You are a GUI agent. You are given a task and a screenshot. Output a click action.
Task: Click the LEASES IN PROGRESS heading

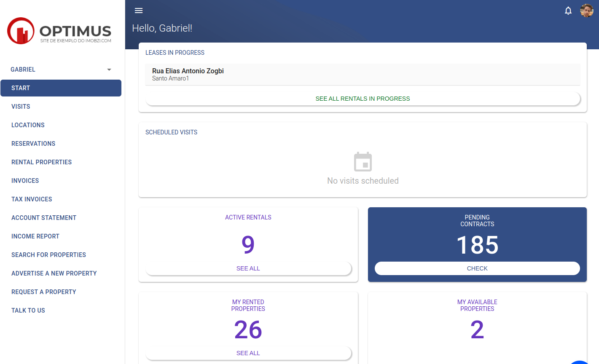(x=175, y=53)
